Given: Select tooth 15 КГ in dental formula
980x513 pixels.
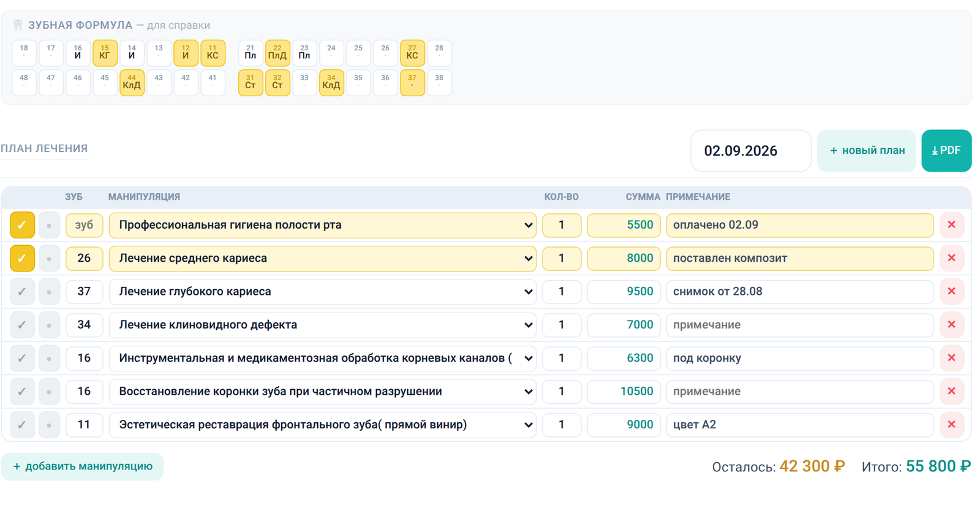Looking at the screenshot, I should click(105, 53).
